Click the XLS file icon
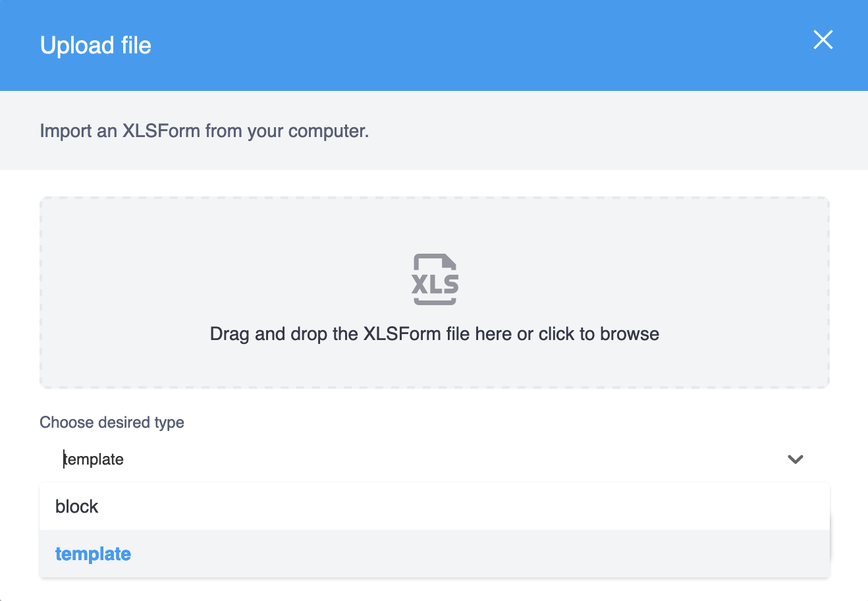868x601 pixels. pos(435,279)
